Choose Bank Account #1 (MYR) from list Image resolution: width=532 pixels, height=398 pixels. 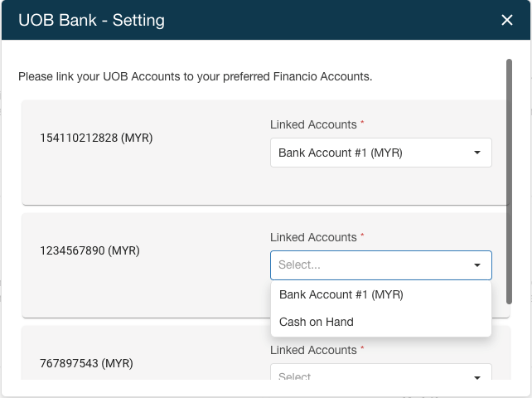[x=380, y=294]
